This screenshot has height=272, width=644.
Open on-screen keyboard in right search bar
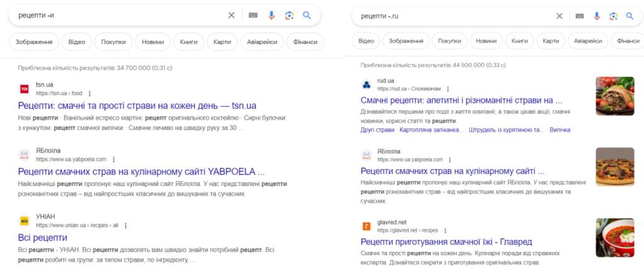579,16
